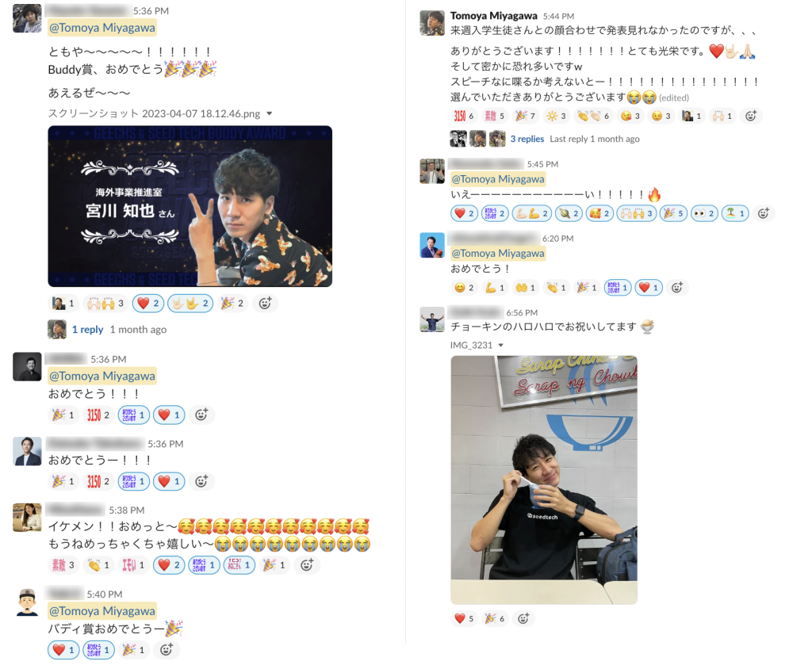Click the party popper reaction with count 7
The width and height of the screenshot is (812, 669).
[526, 116]
